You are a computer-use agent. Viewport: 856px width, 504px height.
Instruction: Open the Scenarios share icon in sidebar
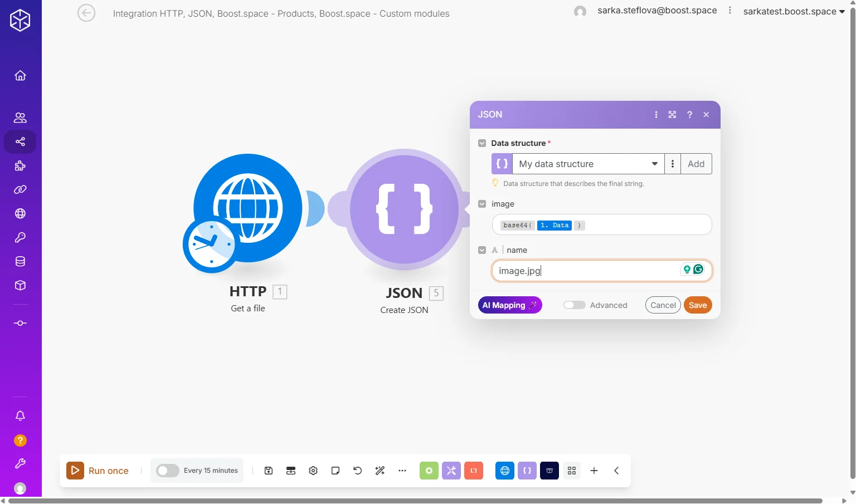(x=20, y=141)
